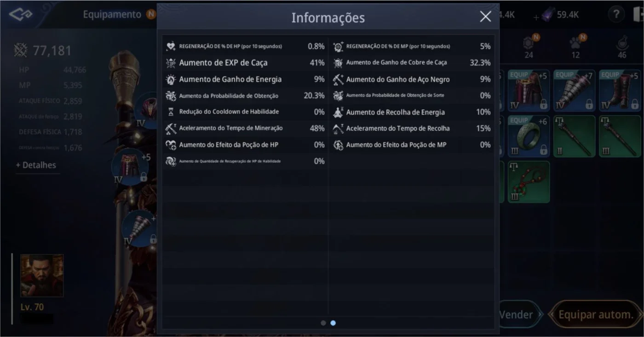The width and height of the screenshot is (644, 337).
Task: Select the equipped boots +5 item
Action: coord(620,91)
